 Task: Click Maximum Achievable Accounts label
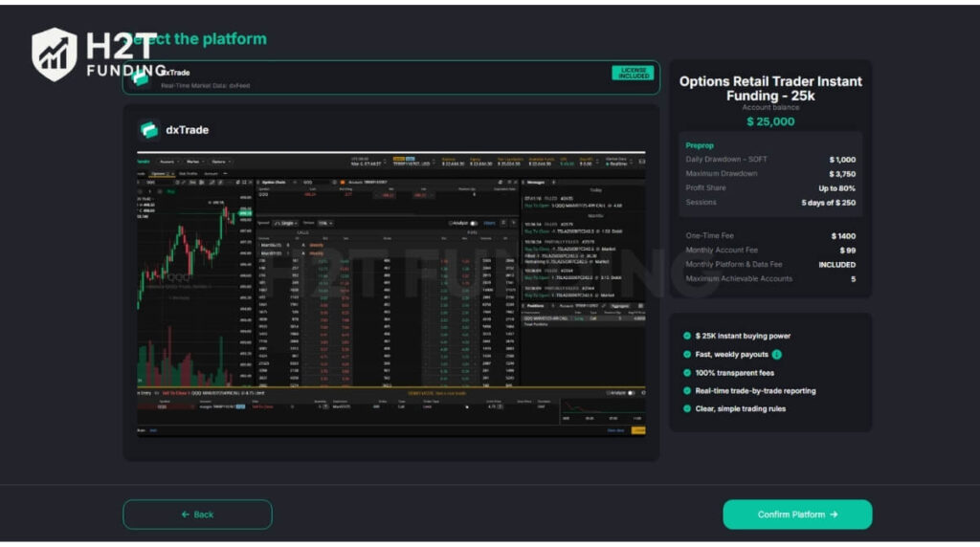pos(739,278)
